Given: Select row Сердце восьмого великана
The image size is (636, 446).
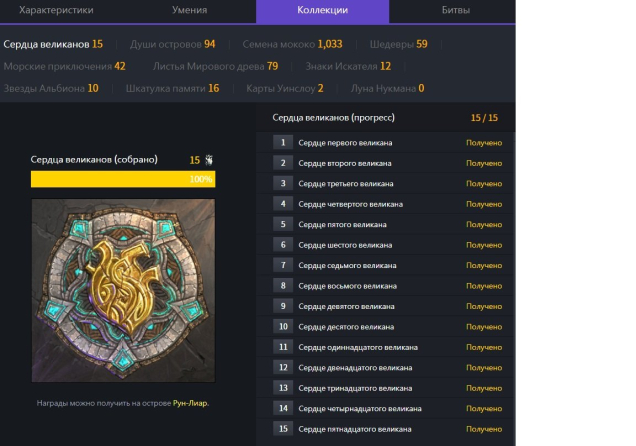Looking at the screenshot, I should [x=386, y=286].
